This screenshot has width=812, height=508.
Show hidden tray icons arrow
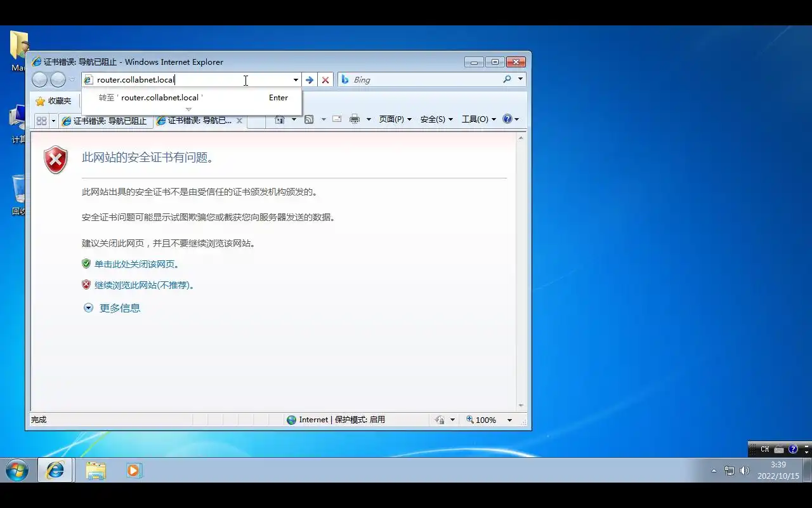coord(714,471)
